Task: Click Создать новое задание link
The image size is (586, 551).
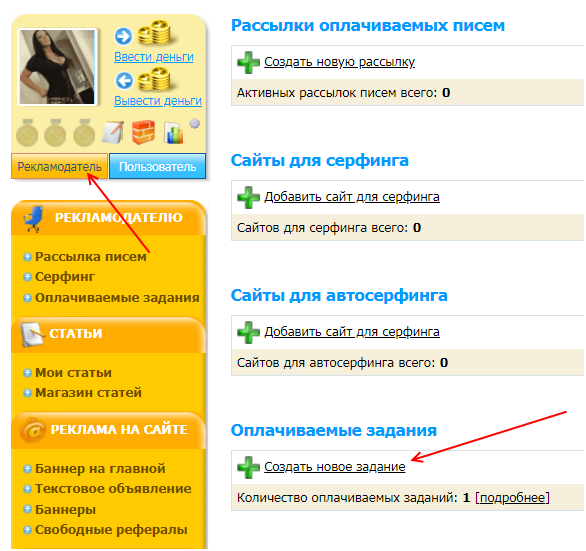Action: (335, 467)
